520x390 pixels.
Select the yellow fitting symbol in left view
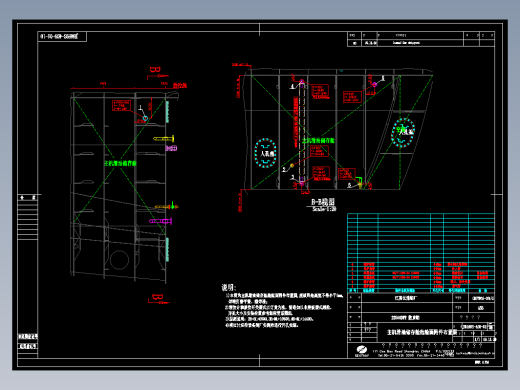tap(164, 138)
